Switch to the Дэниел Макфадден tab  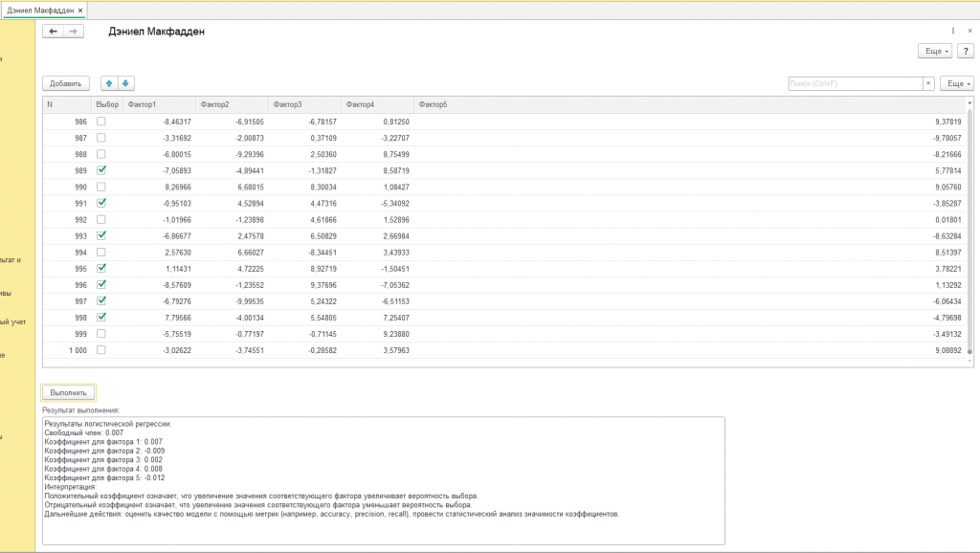click(x=40, y=11)
